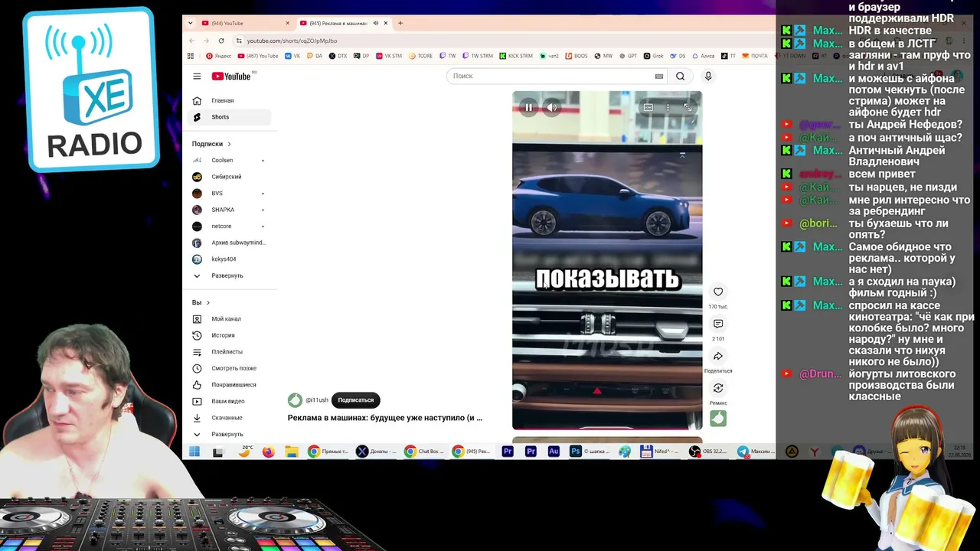Screen dimensions: 980x551
Task: Go back in browser history
Action: coord(191,41)
